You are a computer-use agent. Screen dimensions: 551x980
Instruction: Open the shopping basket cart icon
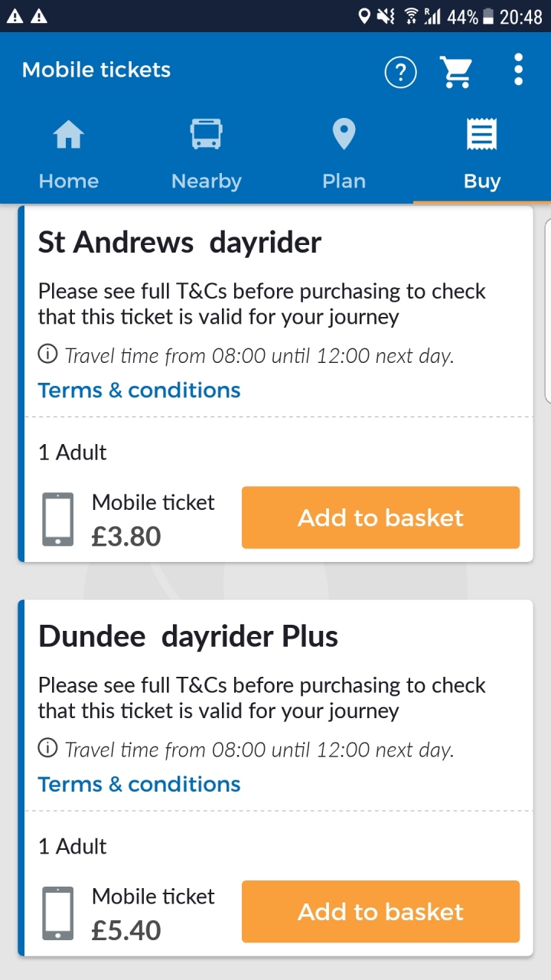point(456,73)
